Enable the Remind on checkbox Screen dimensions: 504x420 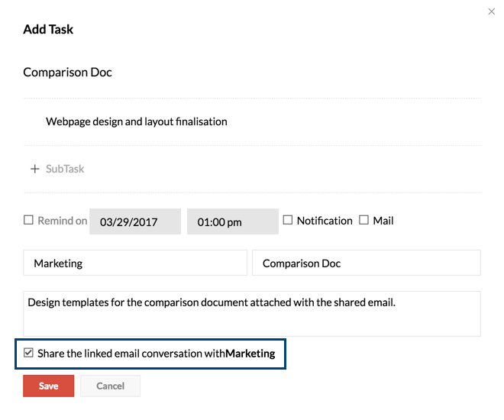point(28,220)
